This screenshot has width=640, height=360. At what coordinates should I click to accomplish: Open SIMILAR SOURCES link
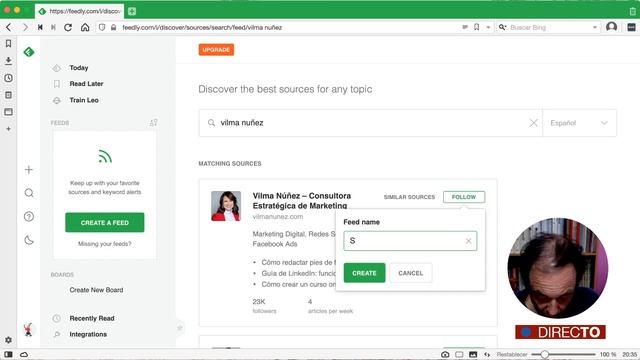click(409, 197)
